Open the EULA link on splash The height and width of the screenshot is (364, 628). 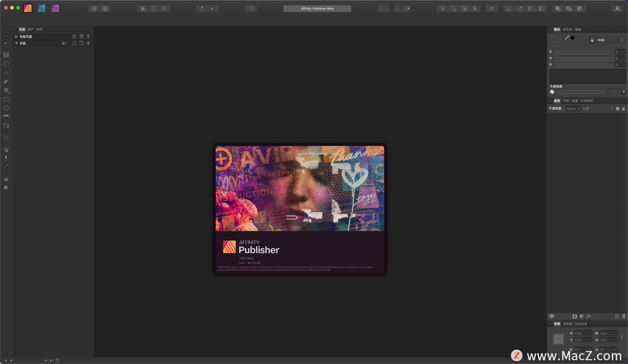(242, 263)
